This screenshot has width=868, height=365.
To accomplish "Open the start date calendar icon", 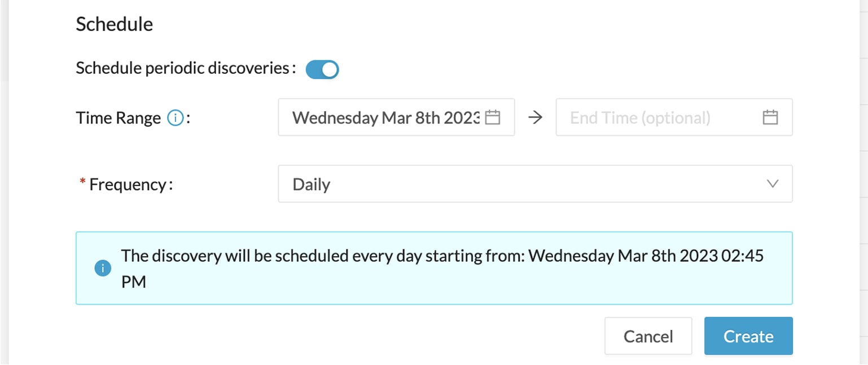I will click(493, 117).
